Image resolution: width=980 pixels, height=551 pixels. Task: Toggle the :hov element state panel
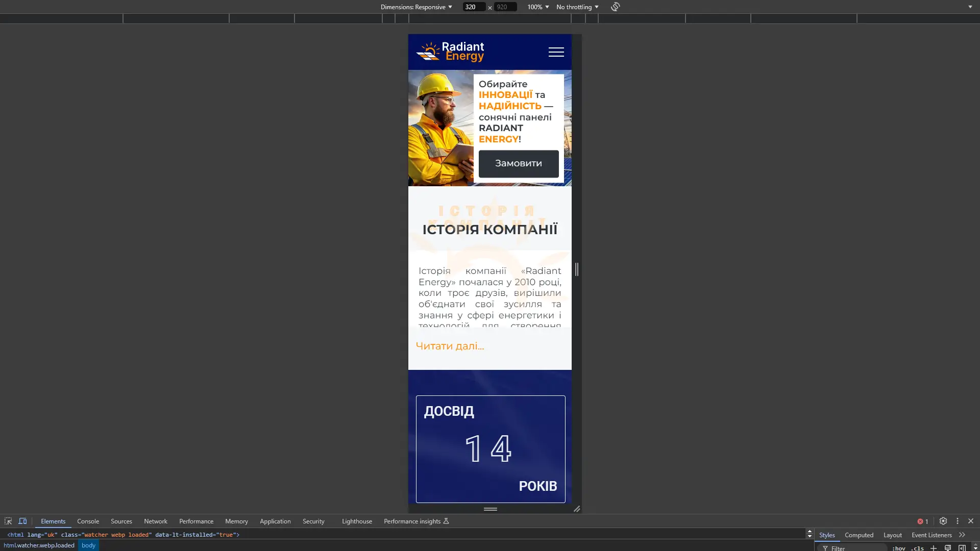(x=899, y=548)
